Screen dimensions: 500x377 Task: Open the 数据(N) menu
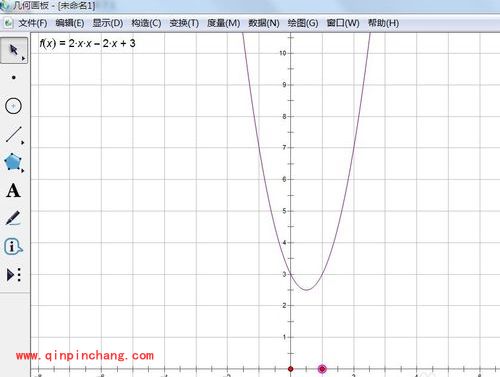264,23
